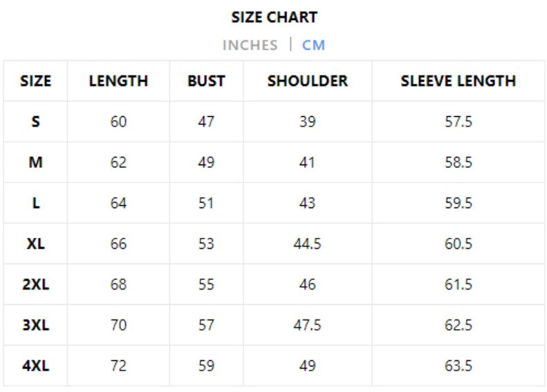Select the XL size row label
Screen dimensions: 547x392
[x=35, y=244]
